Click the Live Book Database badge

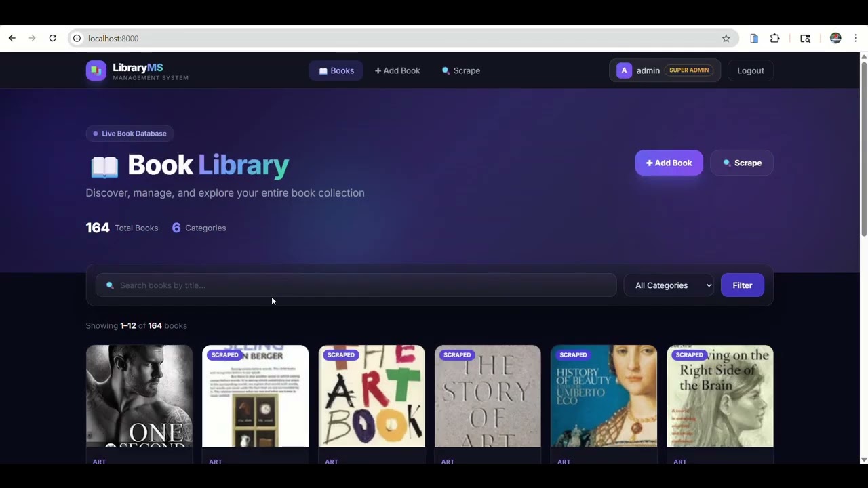[130, 134]
